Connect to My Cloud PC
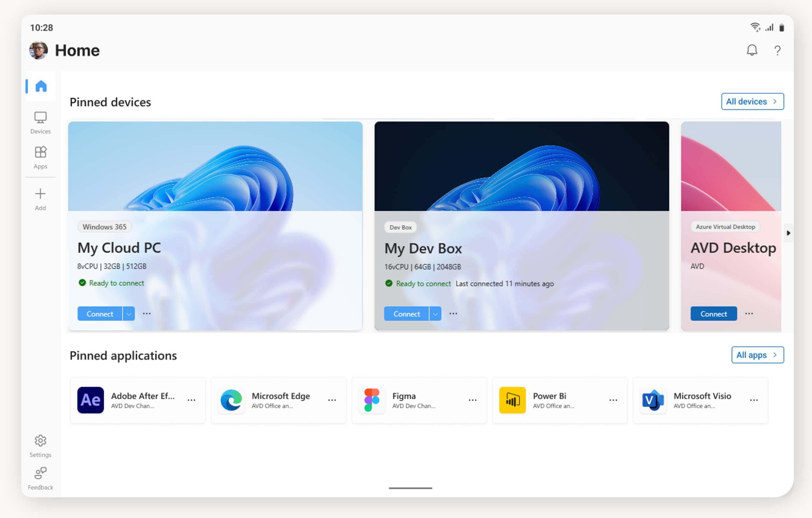 [99, 314]
